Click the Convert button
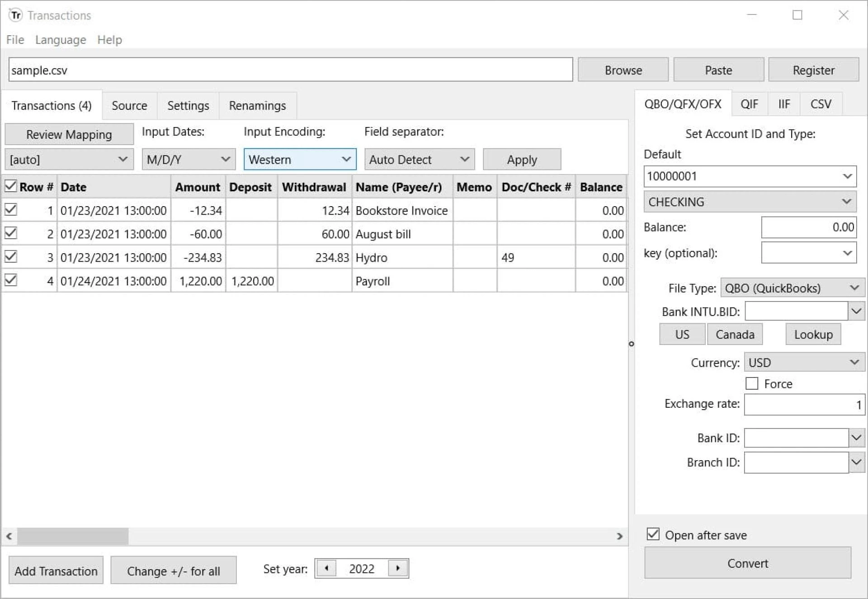 click(747, 563)
